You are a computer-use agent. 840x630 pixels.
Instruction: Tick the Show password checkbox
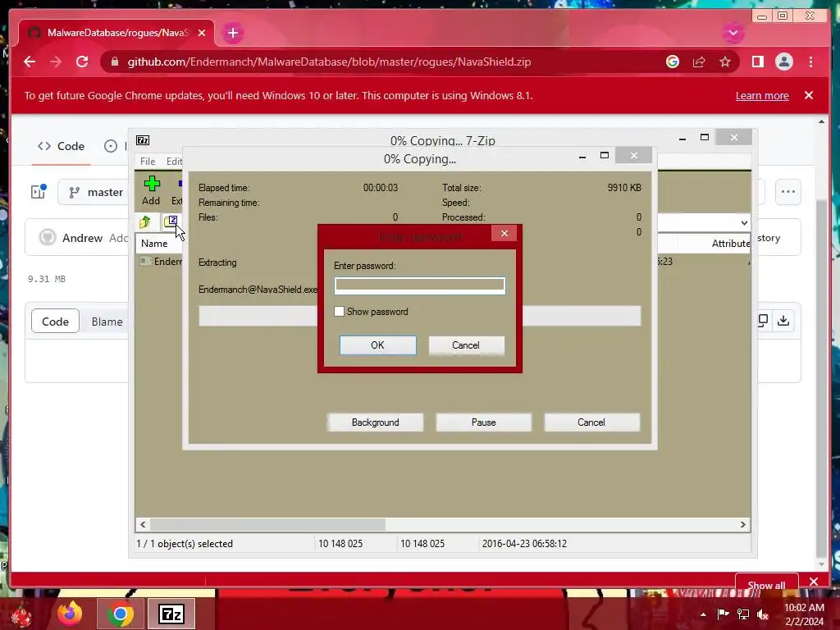click(x=339, y=311)
